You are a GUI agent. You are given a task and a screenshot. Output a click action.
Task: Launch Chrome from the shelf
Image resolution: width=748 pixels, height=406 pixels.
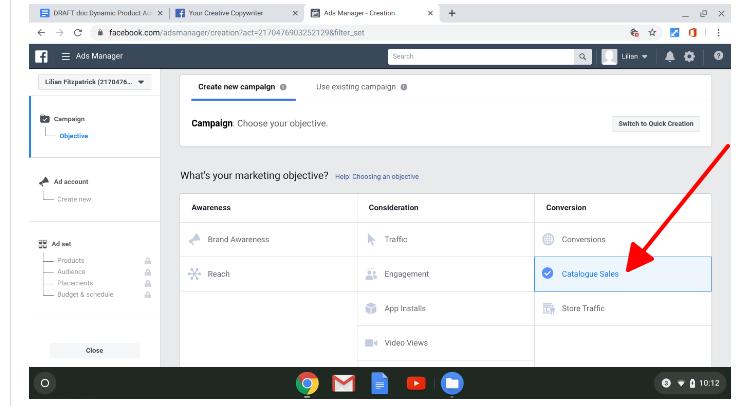pyautogui.click(x=307, y=383)
